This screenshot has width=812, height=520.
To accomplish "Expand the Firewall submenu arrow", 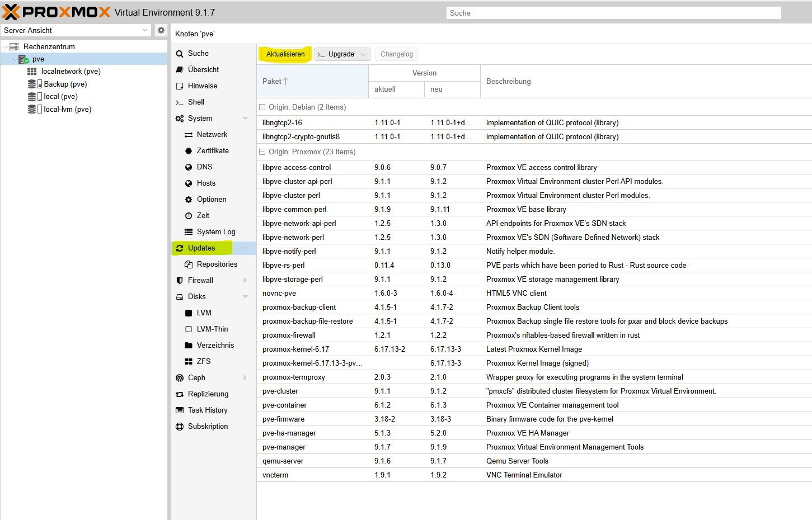I will 245,281.
